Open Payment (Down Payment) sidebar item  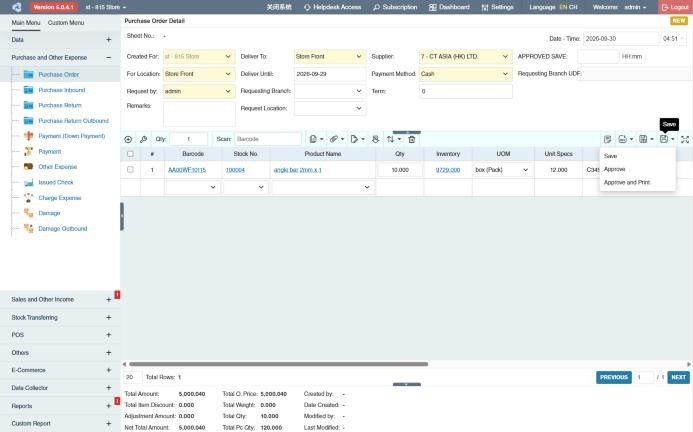(72, 136)
